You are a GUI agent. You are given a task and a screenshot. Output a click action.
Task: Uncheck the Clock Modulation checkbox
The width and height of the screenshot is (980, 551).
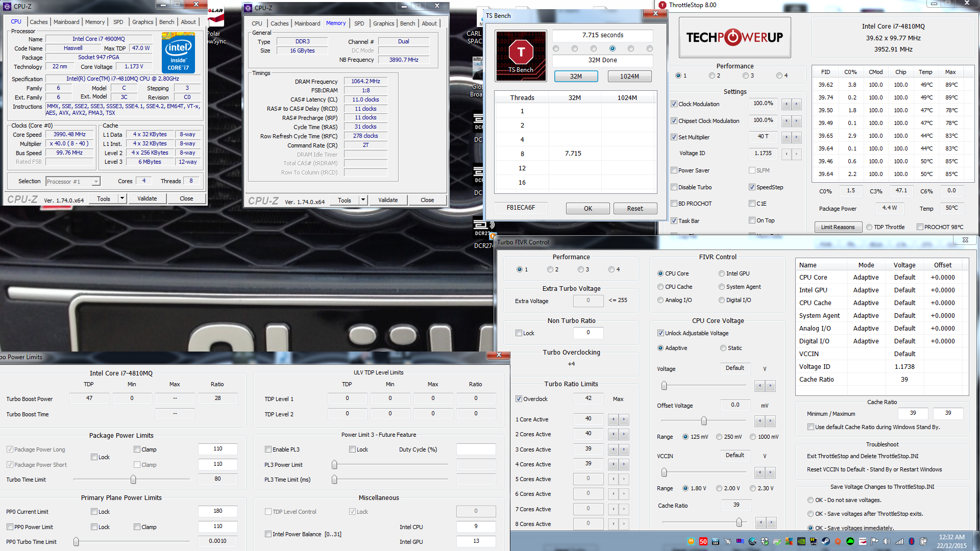[674, 104]
